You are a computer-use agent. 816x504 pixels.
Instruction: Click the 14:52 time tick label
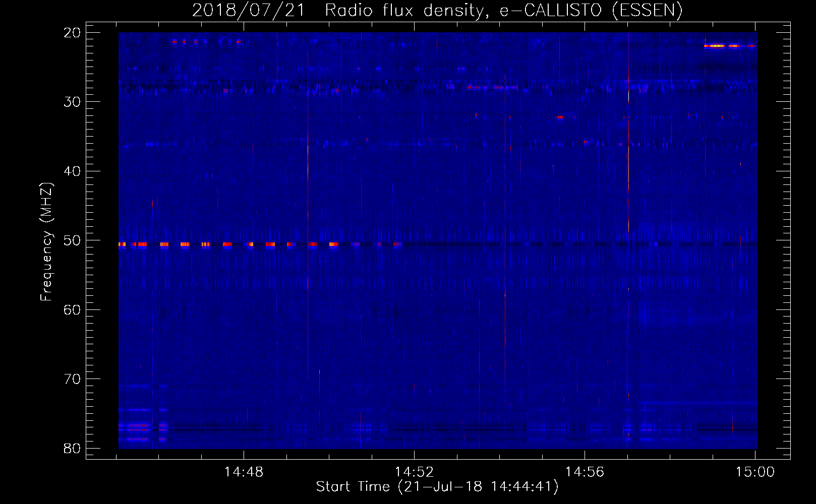[x=414, y=472]
